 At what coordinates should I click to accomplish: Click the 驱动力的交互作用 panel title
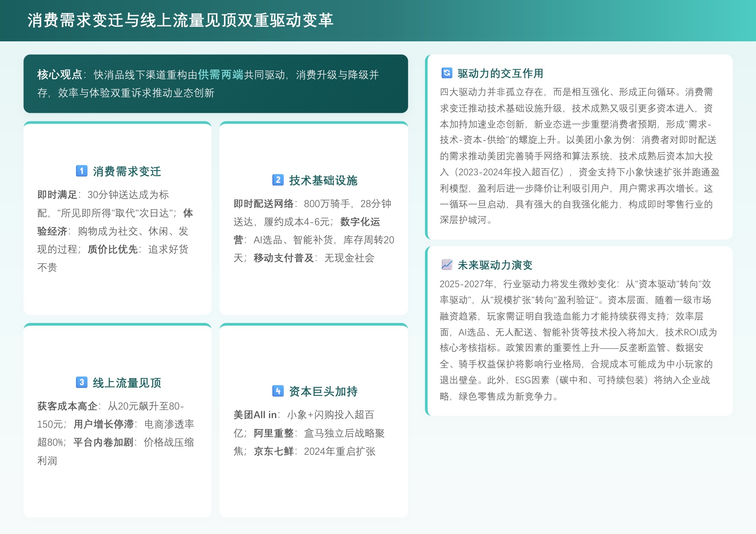(x=500, y=73)
